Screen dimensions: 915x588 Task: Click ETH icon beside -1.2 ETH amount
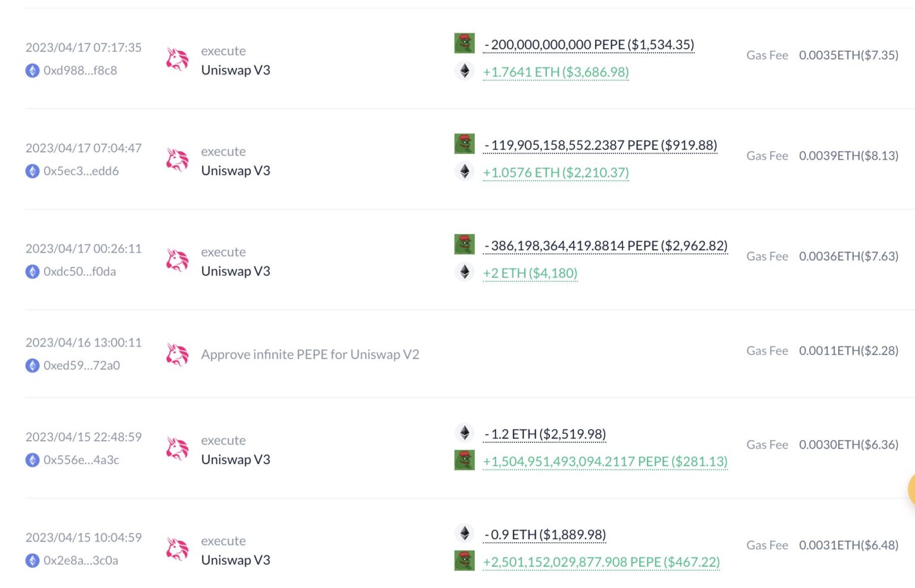tap(464, 433)
